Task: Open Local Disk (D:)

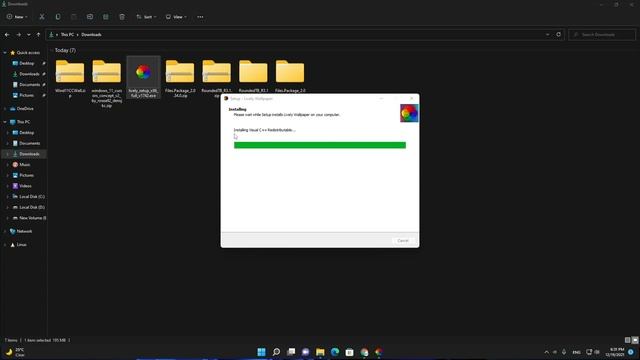Action: (32, 207)
